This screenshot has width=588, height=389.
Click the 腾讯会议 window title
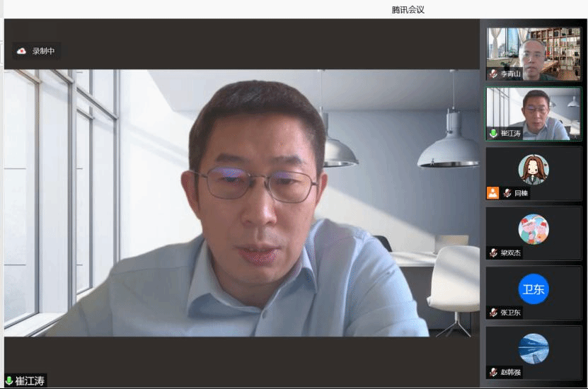pos(408,9)
